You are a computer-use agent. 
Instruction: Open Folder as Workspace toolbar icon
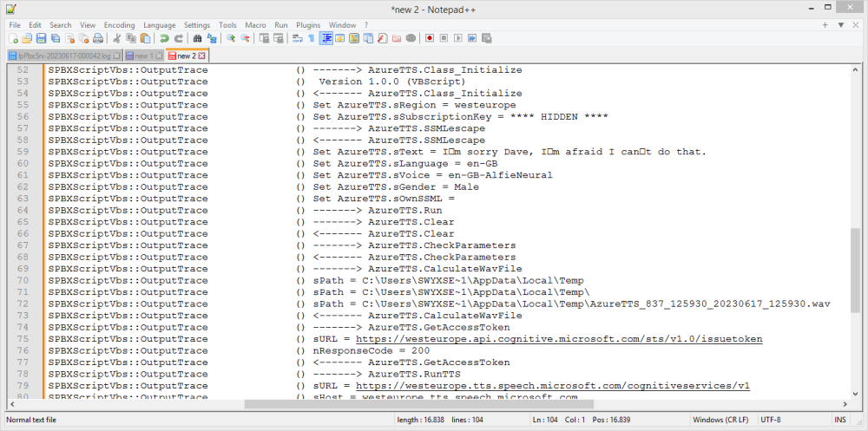point(397,38)
